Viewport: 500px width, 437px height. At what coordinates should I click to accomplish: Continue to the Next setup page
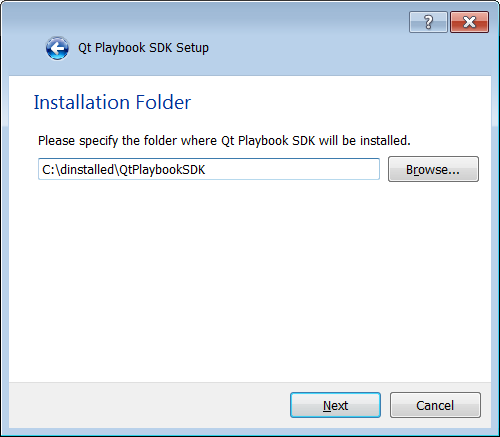tap(335, 405)
